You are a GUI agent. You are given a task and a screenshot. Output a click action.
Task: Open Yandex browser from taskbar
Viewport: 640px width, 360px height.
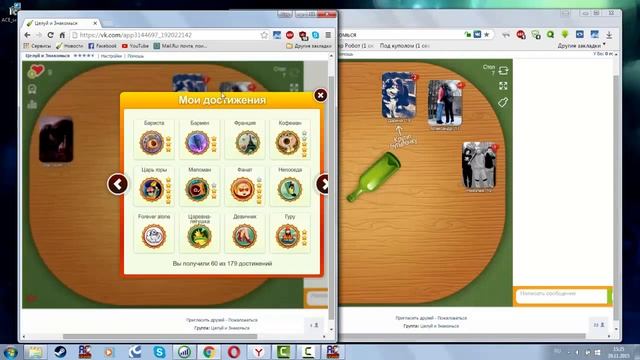(x=259, y=352)
